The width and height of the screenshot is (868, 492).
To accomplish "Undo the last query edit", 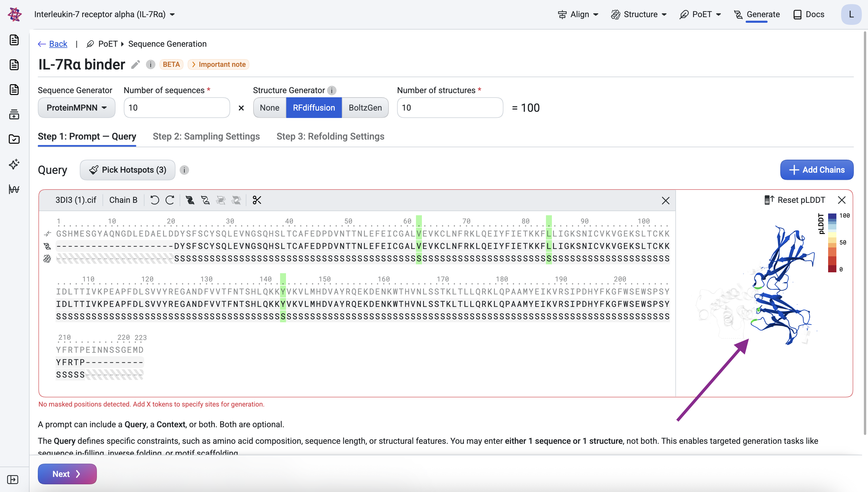I will click(155, 200).
